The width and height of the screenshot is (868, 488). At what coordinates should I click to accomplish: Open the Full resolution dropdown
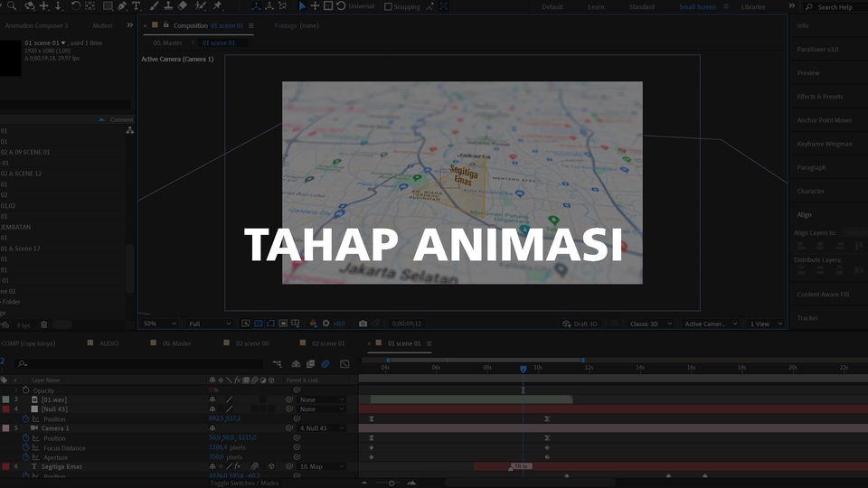coord(210,324)
